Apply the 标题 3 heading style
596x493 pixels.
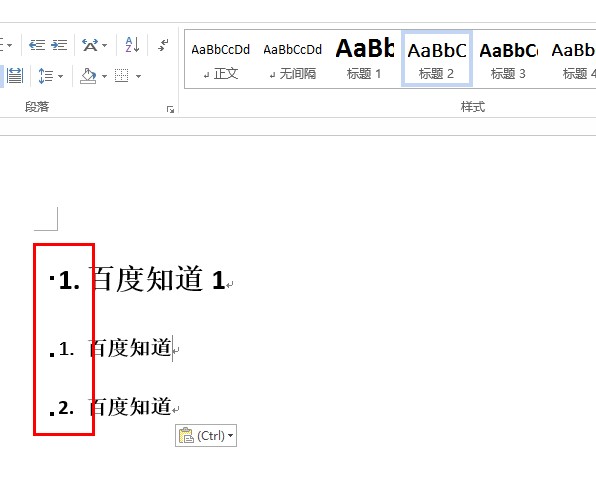509,60
